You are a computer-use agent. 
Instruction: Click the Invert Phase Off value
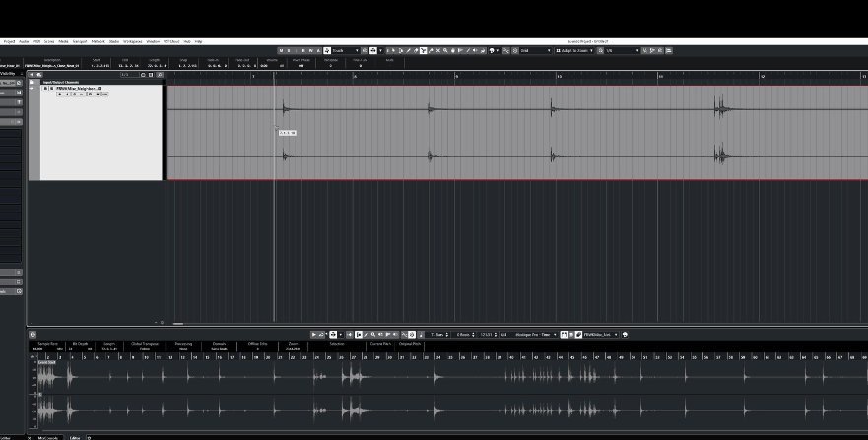click(x=301, y=65)
